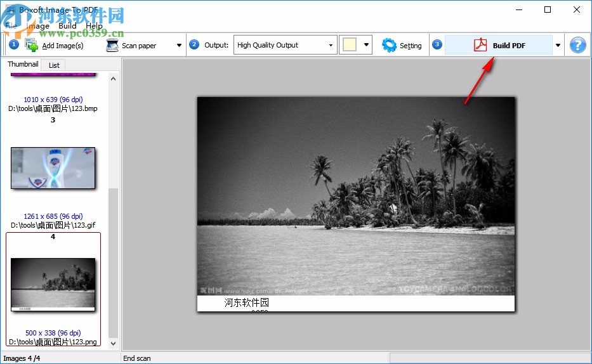592x364 pixels.
Task: Open the Build menu
Action: [67, 26]
